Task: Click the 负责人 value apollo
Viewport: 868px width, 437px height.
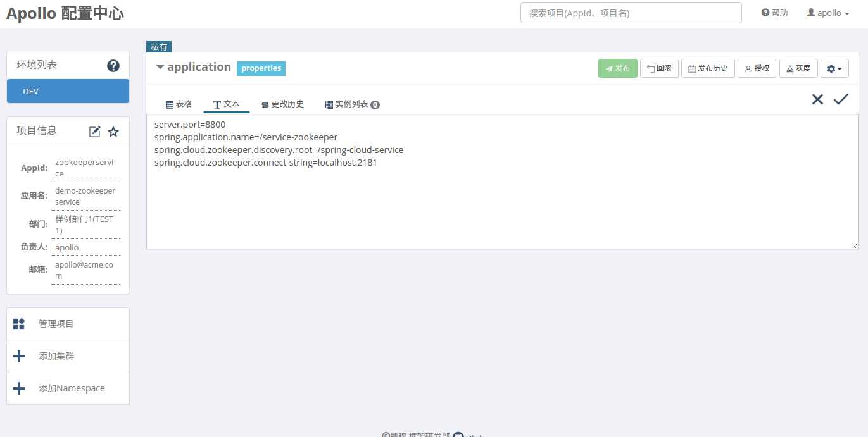Action: [67, 247]
